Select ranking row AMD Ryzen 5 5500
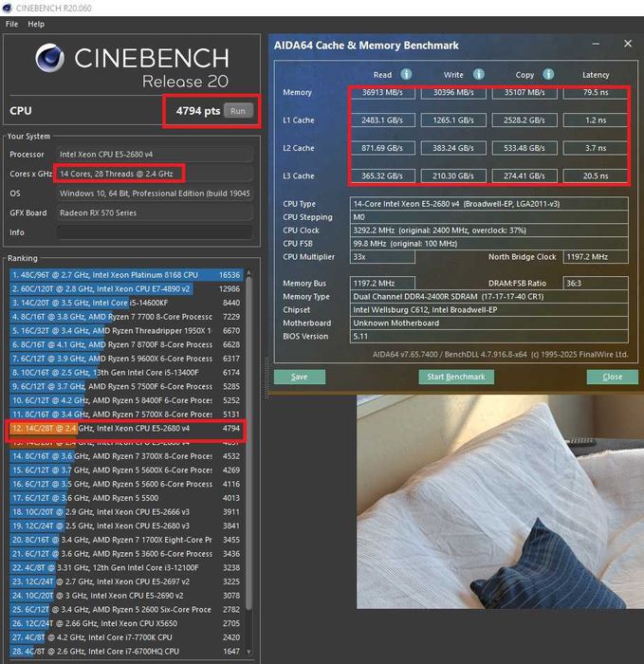This screenshot has height=664, width=644. pos(126,498)
